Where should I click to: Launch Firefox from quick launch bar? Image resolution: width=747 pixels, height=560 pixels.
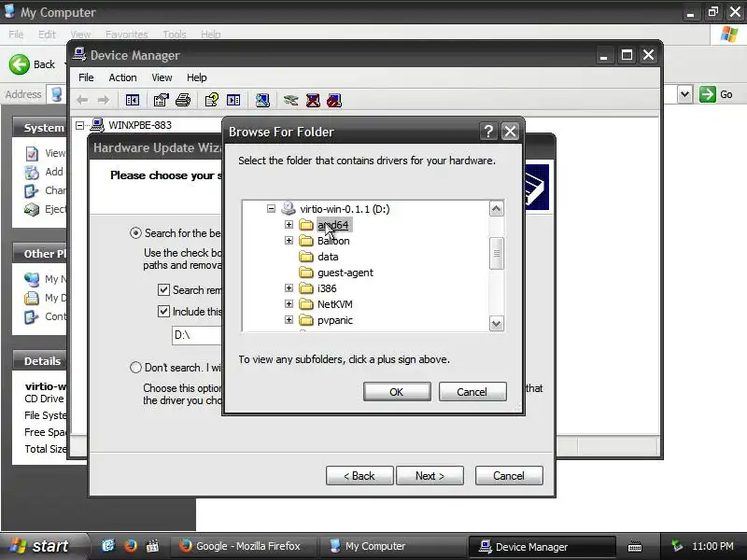(x=130, y=546)
